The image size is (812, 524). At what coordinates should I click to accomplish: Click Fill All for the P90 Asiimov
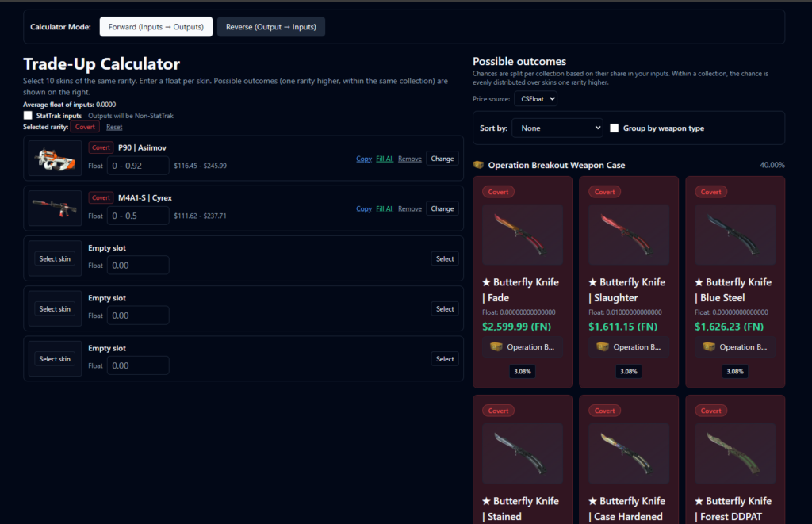pos(385,158)
